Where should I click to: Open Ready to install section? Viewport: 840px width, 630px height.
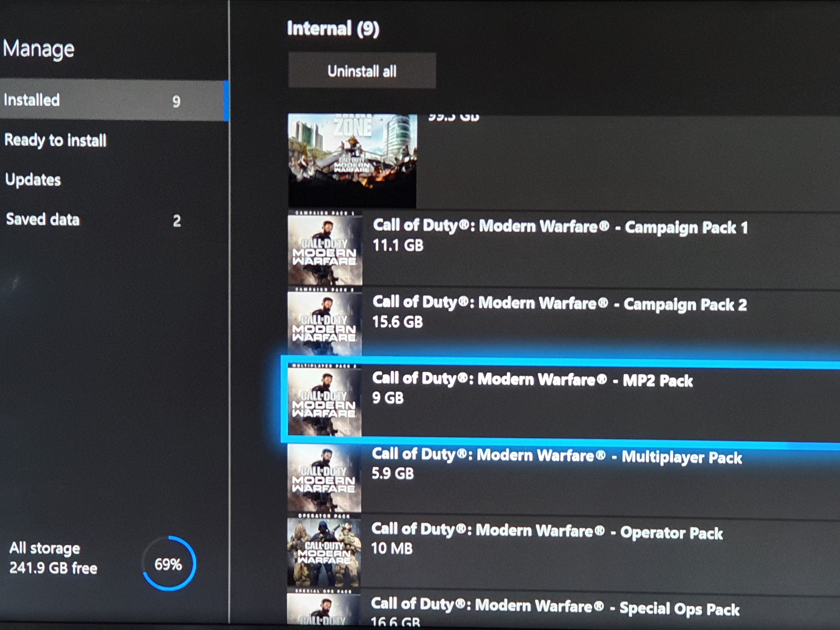click(x=55, y=140)
